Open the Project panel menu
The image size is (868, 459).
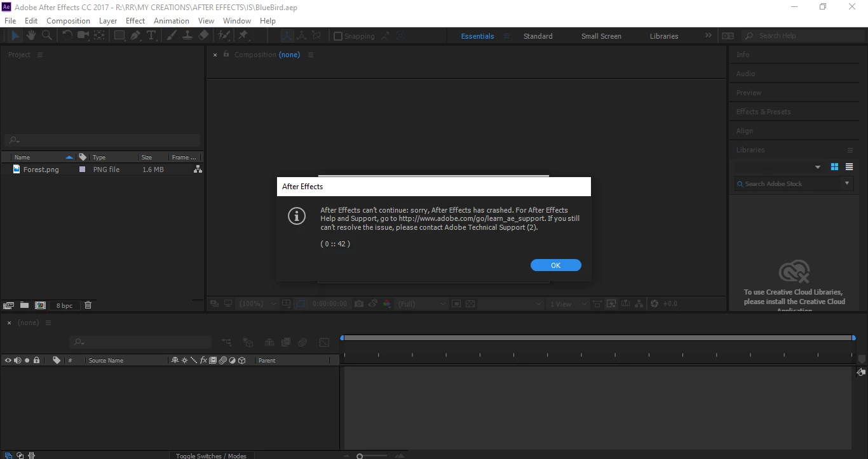coord(40,55)
